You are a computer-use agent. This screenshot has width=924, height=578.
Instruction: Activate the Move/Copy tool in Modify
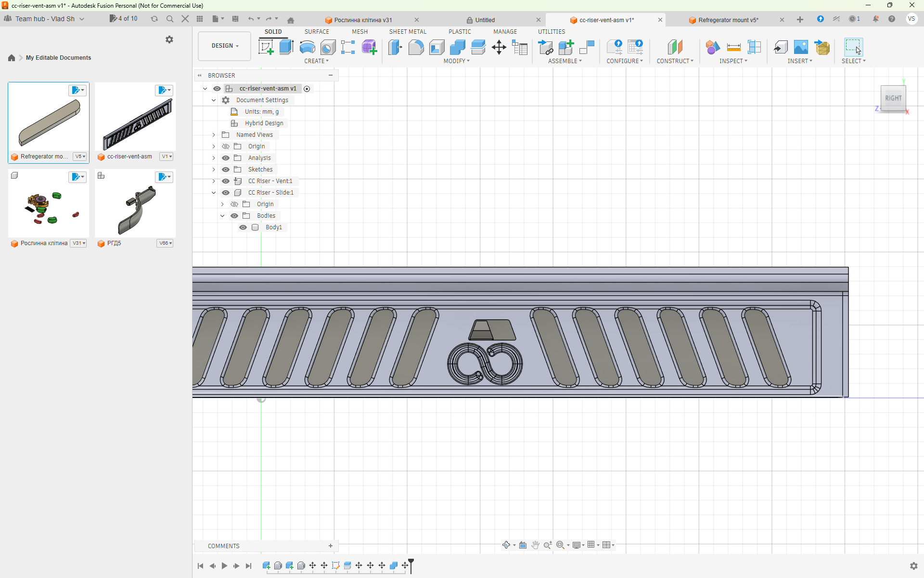[x=499, y=47]
